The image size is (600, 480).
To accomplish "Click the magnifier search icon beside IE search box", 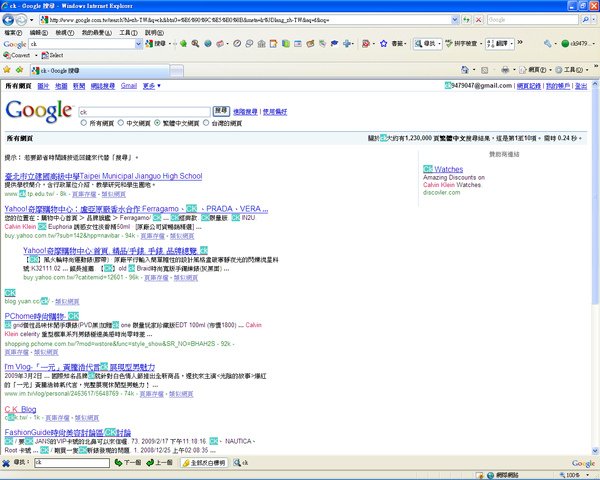I will [585, 20].
